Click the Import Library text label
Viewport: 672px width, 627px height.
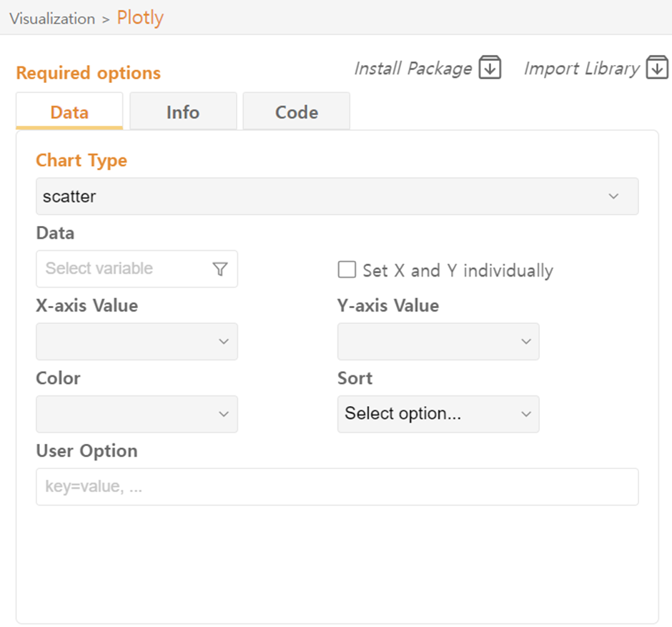[581, 69]
